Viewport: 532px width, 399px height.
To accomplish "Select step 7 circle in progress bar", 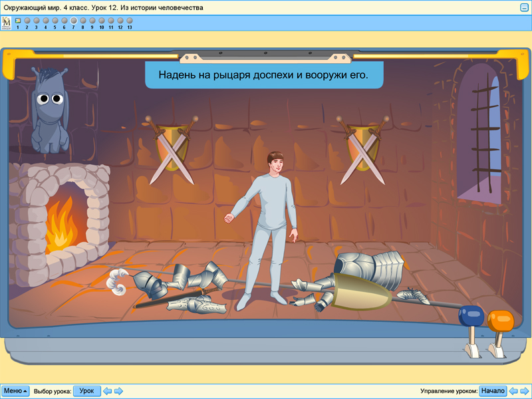I will (74, 21).
